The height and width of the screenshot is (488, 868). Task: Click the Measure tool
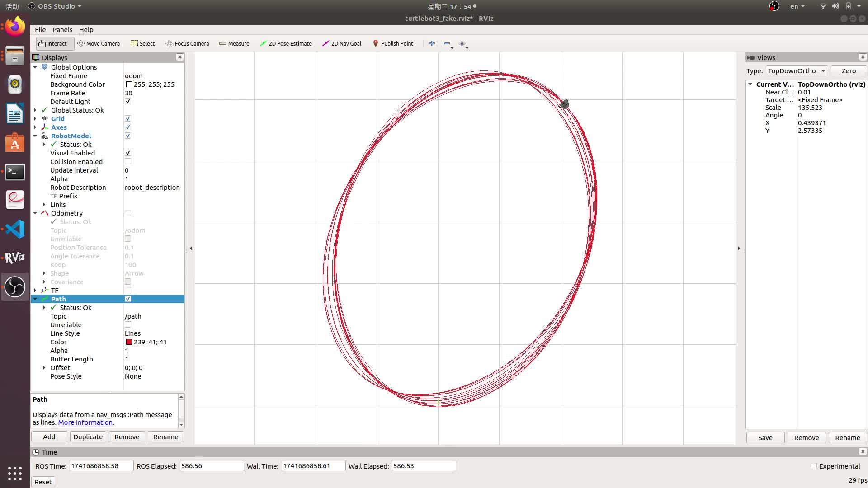click(234, 43)
